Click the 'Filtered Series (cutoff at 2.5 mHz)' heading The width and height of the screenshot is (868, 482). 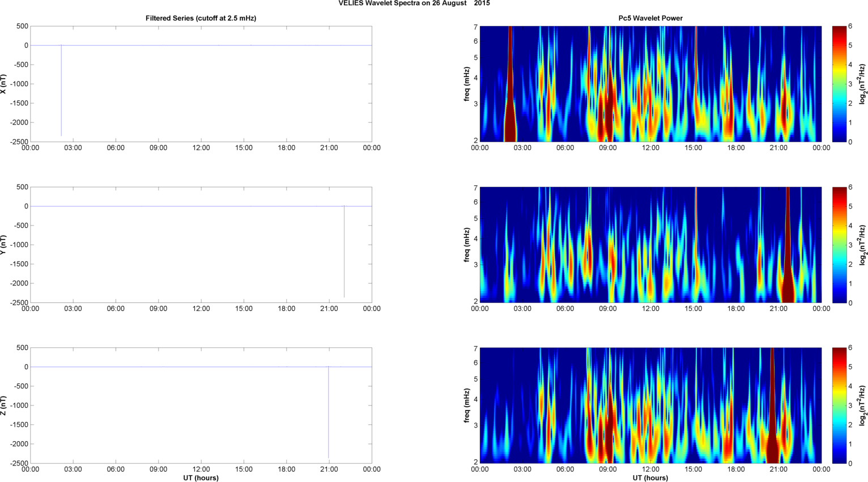coord(201,18)
